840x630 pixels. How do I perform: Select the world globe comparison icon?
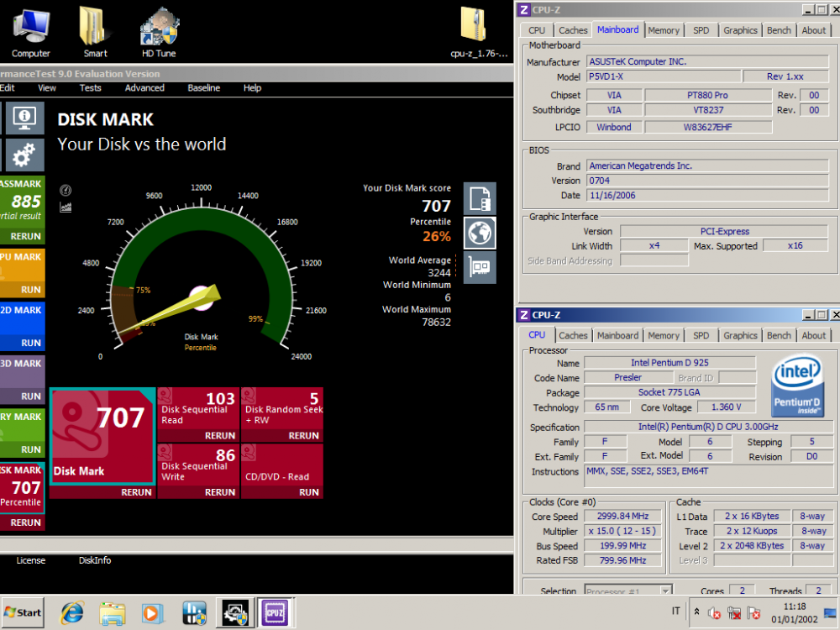point(480,233)
